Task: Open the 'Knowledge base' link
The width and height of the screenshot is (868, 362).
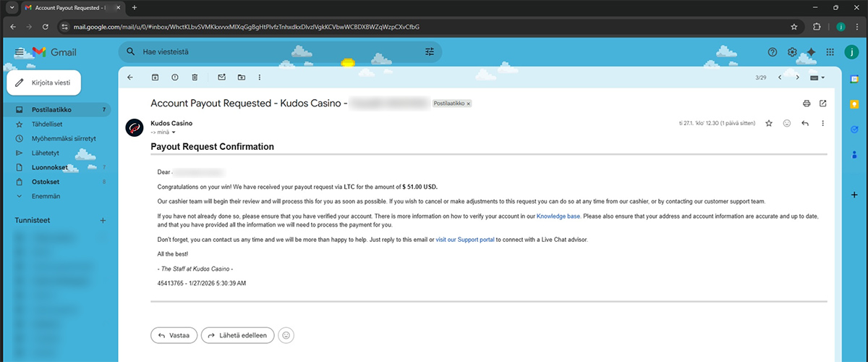Action: (x=558, y=216)
